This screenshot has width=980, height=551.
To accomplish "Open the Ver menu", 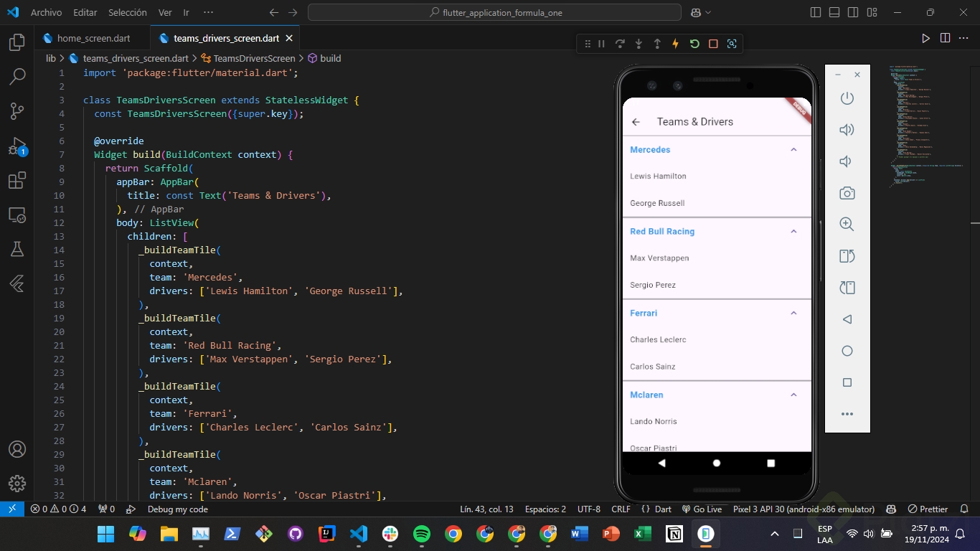I will tap(165, 12).
